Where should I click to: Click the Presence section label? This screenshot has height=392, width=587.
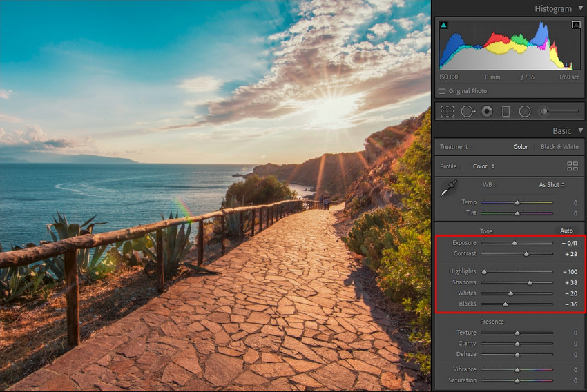pyautogui.click(x=492, y=322)
